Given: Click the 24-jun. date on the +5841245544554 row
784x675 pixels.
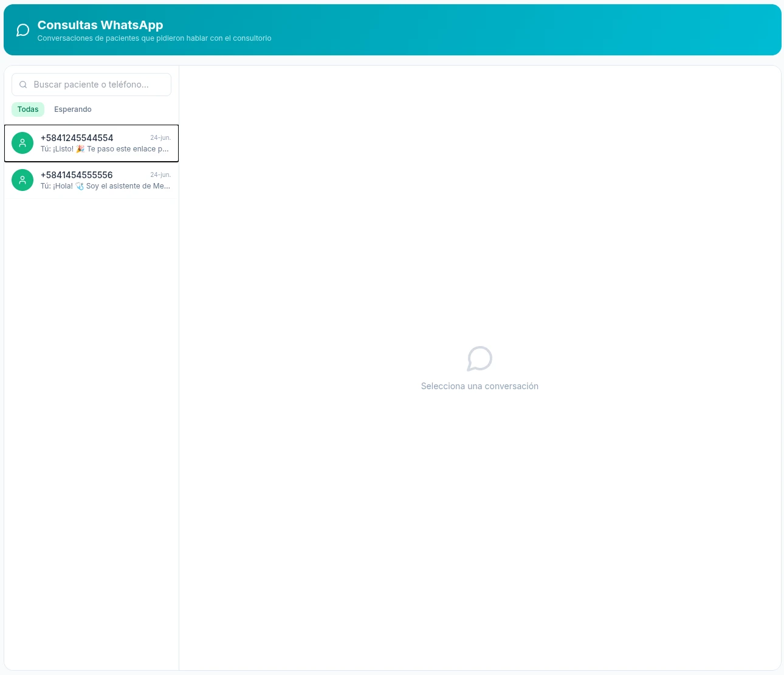Looking at the screenshot, I should click(160, 138).
